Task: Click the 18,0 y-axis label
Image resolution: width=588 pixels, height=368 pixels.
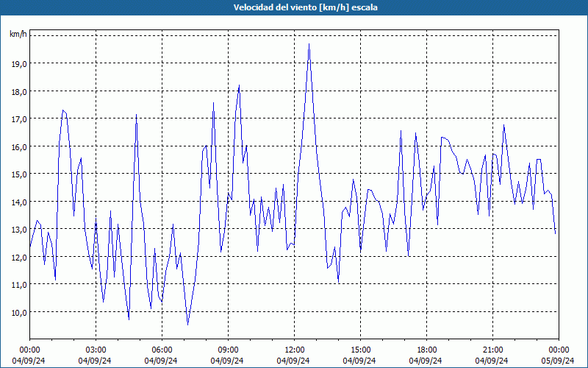Action: point(19,91)
